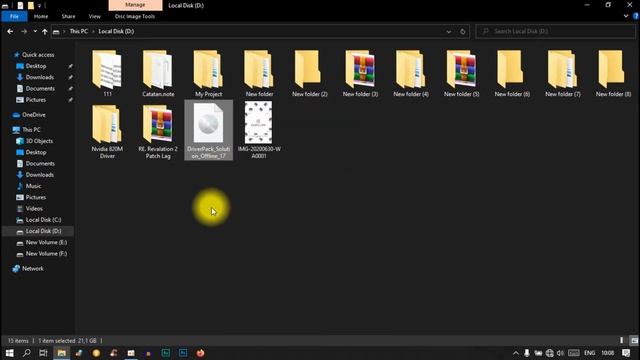Open the volume control in system tray
The height and width of the screenshot is (360, 640).
tap(560, 353)
